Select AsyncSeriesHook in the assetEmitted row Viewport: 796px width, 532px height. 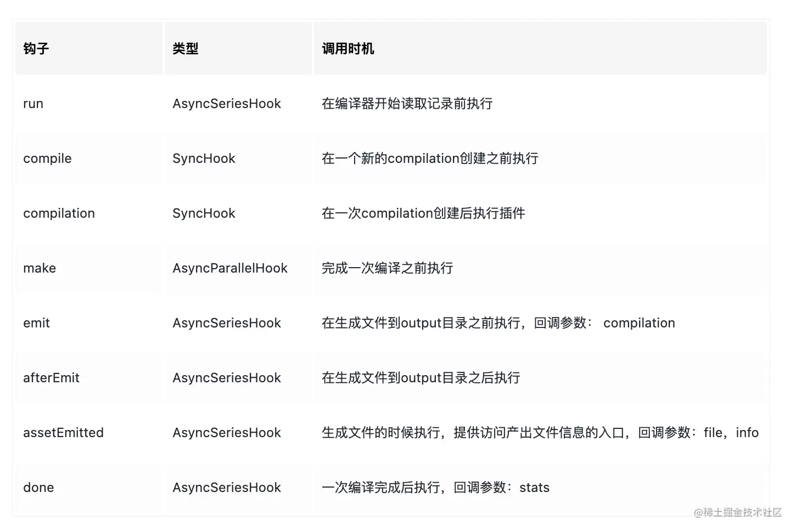pos(227,433)
